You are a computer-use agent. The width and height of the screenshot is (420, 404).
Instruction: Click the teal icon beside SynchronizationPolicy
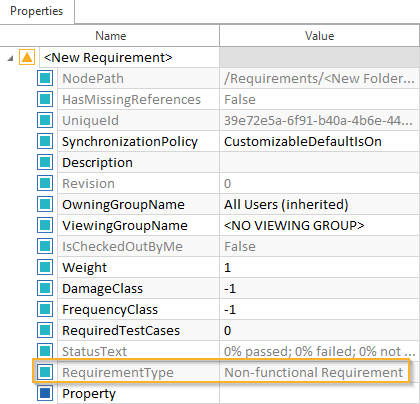tap(45, 141)
